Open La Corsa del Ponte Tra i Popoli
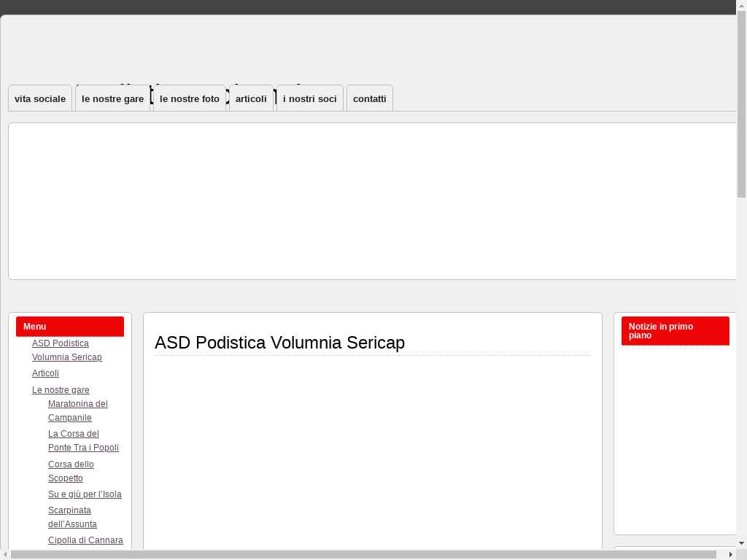 (83, 440)
